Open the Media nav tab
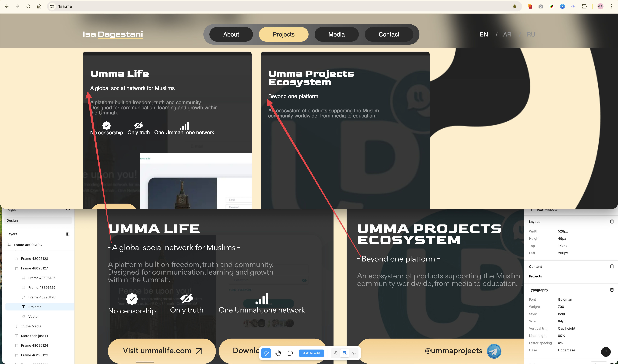618x364 pixels. pyautogui.click(x=336, y=34)
